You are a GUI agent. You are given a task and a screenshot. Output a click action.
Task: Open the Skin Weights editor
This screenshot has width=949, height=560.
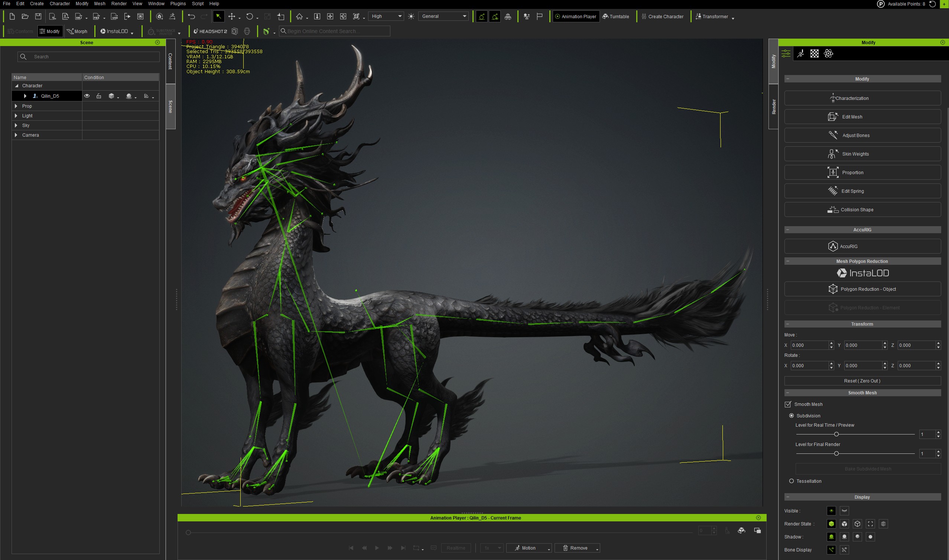coord(862,154)
